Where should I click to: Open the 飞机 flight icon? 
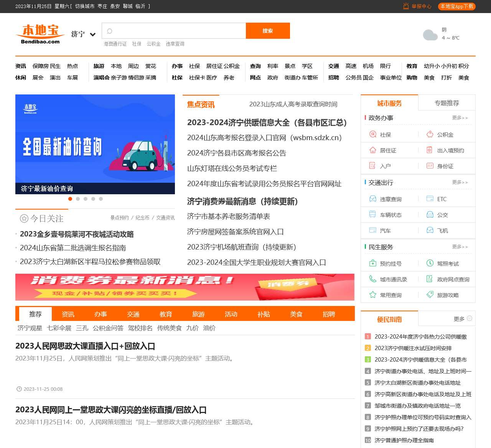430,230
